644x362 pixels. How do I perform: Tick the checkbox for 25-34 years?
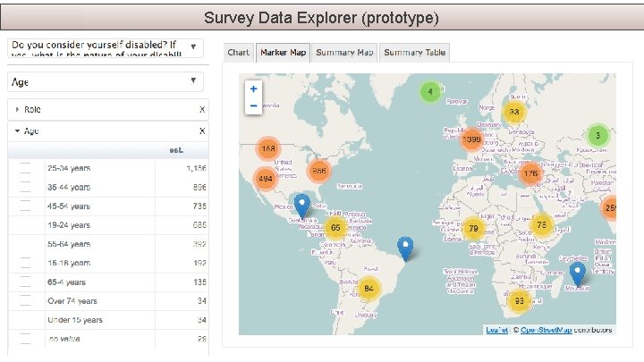coord(25,168)
